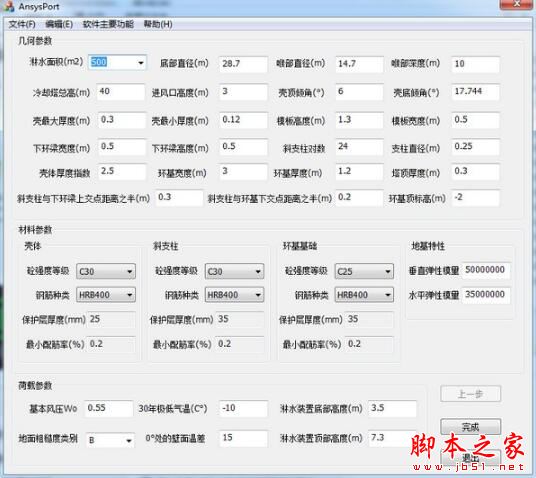Click the 下环梁高度(m) input field
Screen dimensions: 536x478
[243, 147]
